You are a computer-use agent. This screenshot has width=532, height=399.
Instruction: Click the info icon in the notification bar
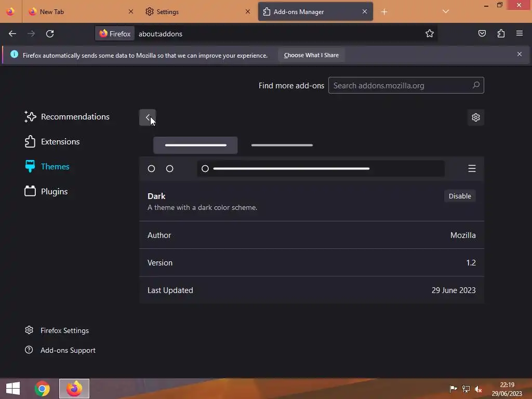(14, 54)
